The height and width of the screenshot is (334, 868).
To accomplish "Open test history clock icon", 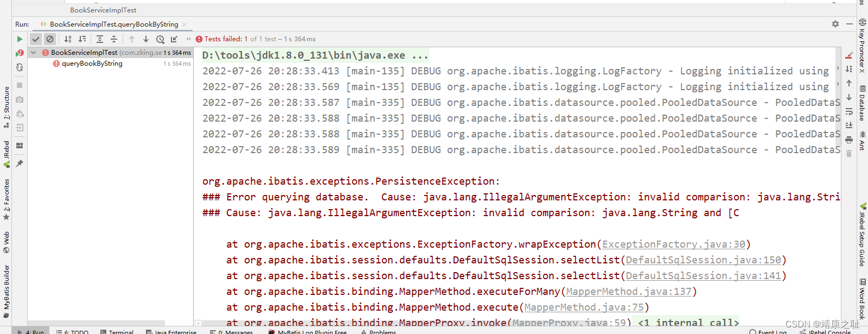I will click(x=160, y=39).
